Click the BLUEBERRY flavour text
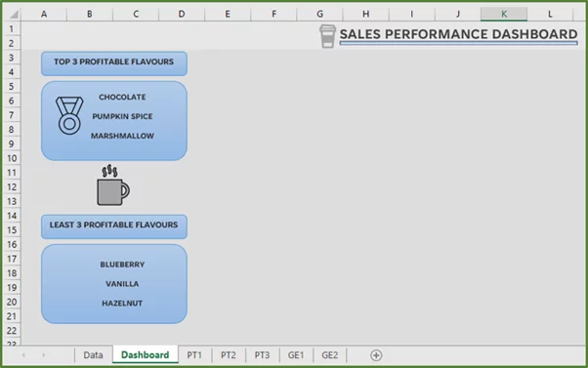The height and width of the screenshot is (368, 588). tap(122, 265)
